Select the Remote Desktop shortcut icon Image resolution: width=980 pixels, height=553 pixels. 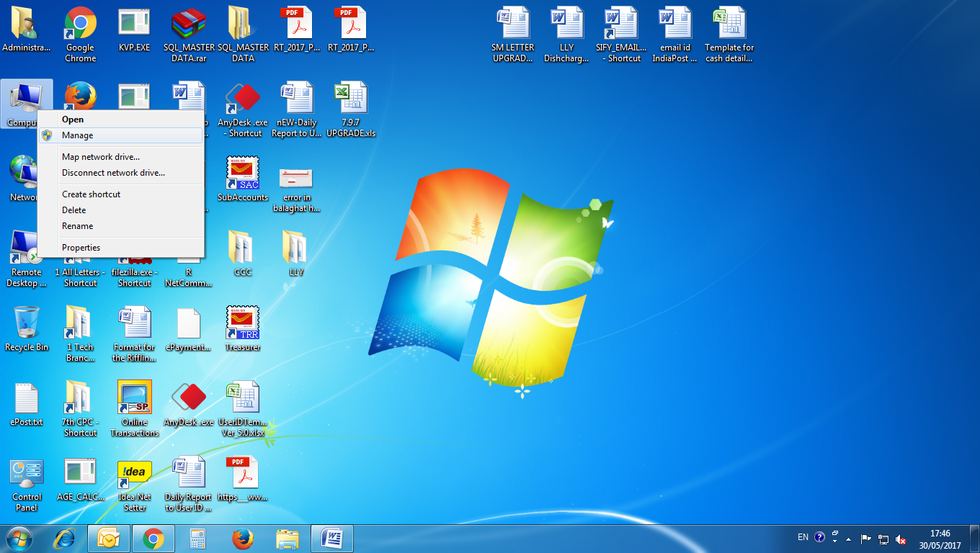coord(27,259)
